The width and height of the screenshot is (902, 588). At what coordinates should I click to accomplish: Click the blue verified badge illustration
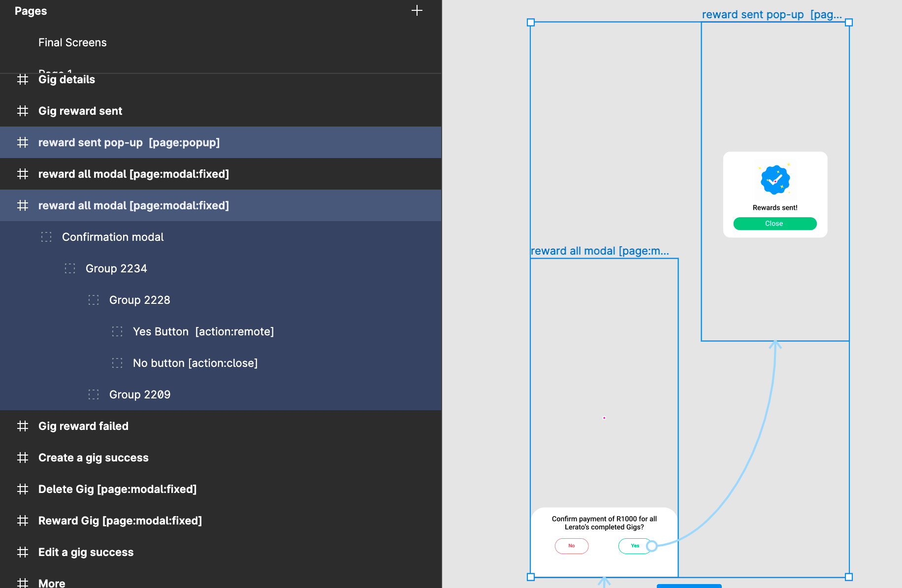click(x=775, y=180)
